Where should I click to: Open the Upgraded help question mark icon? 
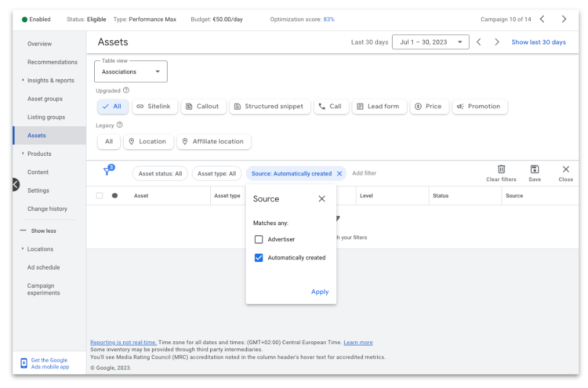pos(126,90)
